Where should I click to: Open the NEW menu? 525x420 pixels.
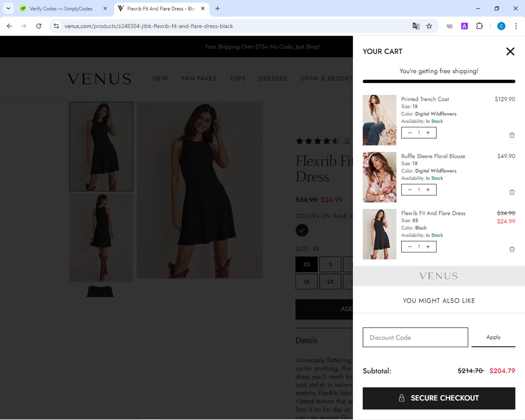click(160, 78)
